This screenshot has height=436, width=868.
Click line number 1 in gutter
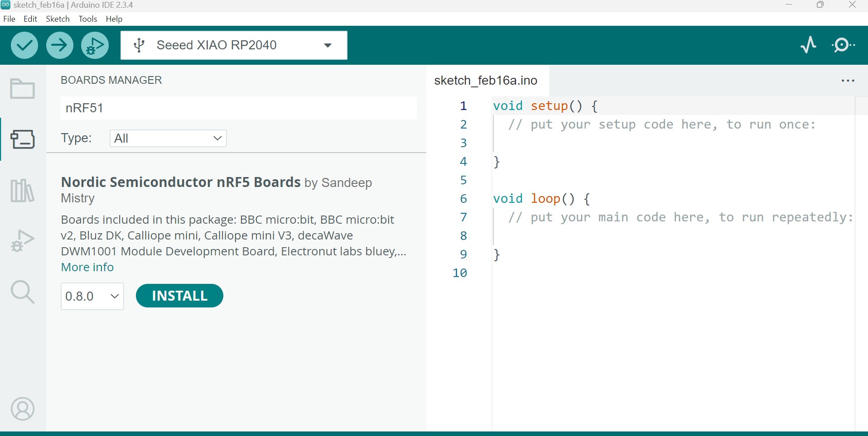click(463, 106)
